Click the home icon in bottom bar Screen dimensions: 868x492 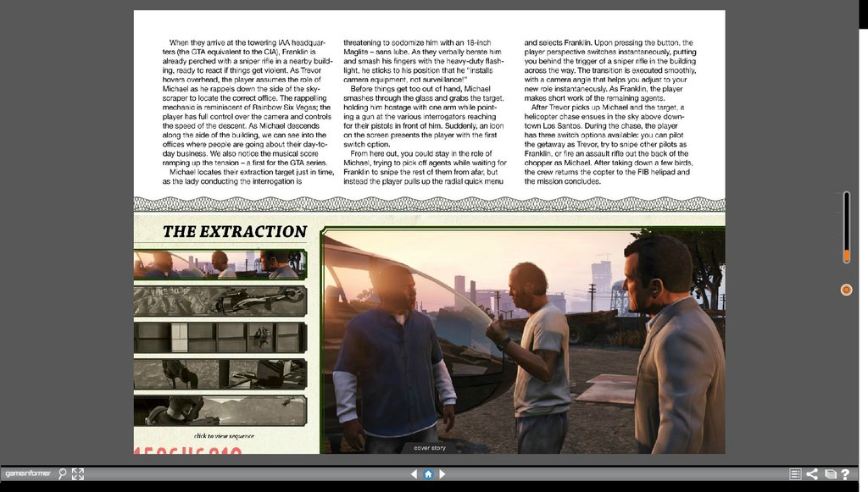pos(428,474)
